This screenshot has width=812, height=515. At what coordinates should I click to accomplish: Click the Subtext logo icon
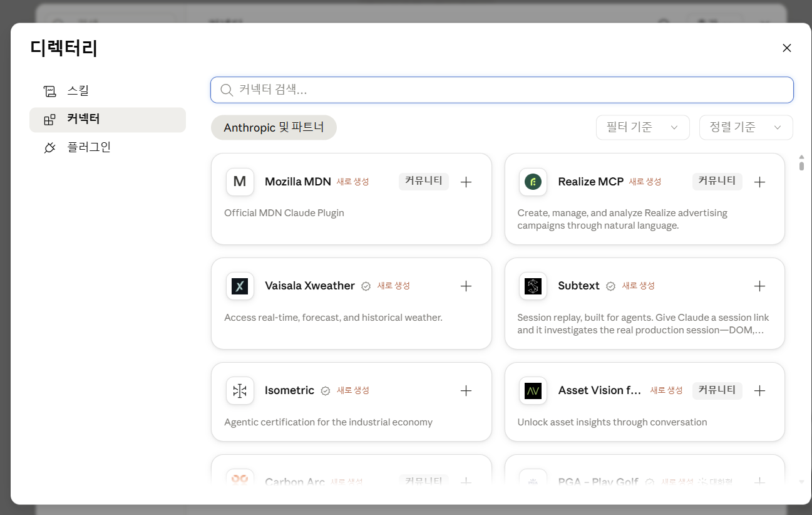(x=533, y=286)
